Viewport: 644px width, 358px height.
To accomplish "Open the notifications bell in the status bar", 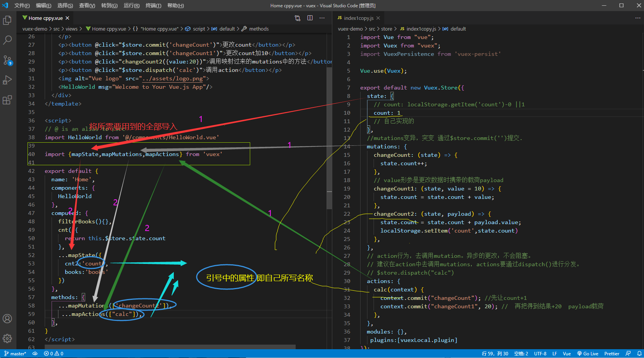I will click(639, 354).
